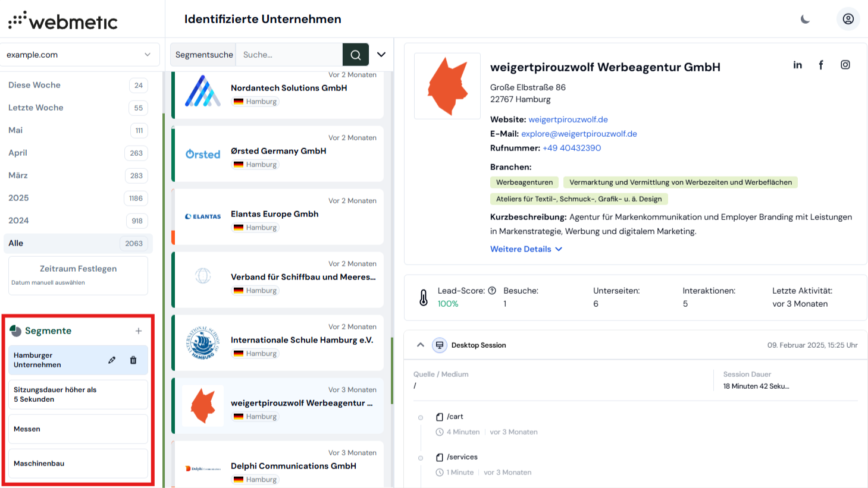
Task: Click explore@weigertpirouzwolf.de email link
Action: coord(579,134)
